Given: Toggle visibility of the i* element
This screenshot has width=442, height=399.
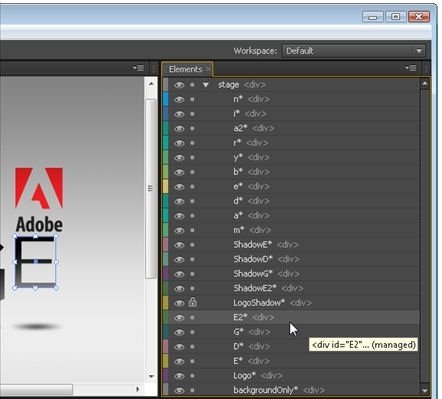Looking at the screenshot, I should 179,114.
